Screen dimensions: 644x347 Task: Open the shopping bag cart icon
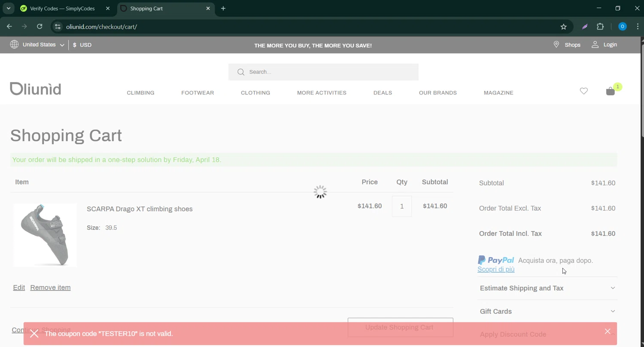pos(611,91)
